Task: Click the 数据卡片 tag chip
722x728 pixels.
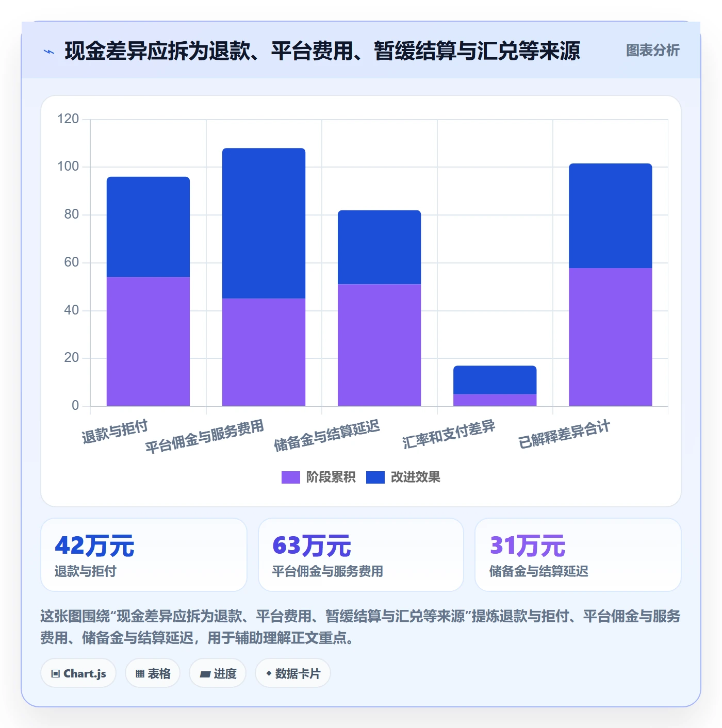Action: pyautogui.click(x=293, y=673)
